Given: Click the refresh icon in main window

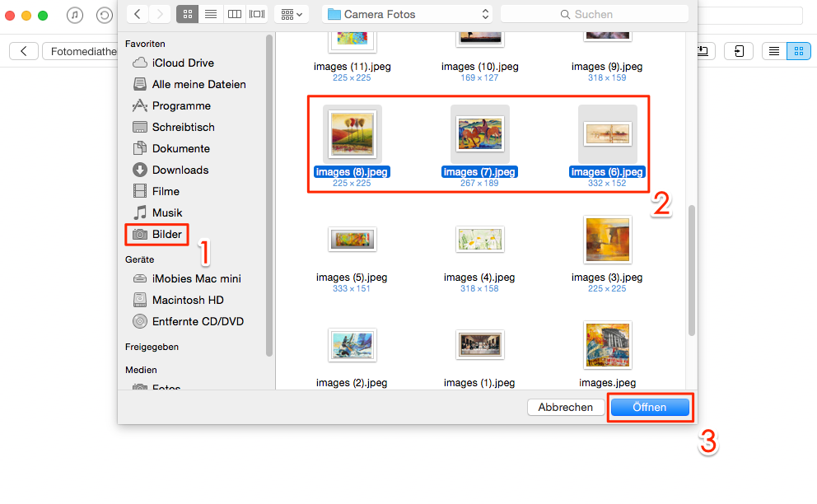Looking at the screenshot, I should pos(105,15).
